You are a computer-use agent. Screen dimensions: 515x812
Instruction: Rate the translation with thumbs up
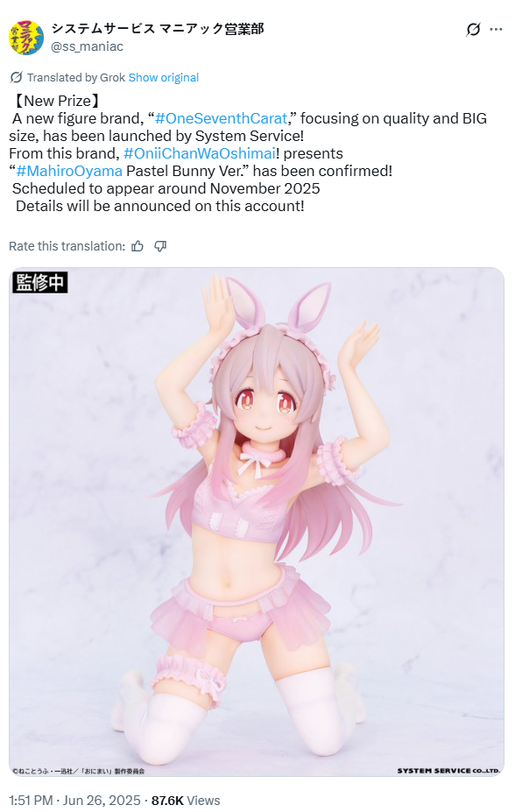coord(138,246)
